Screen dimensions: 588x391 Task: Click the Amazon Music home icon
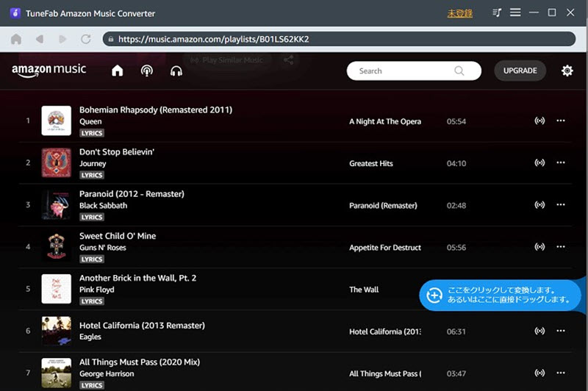[x=118, y=71]
